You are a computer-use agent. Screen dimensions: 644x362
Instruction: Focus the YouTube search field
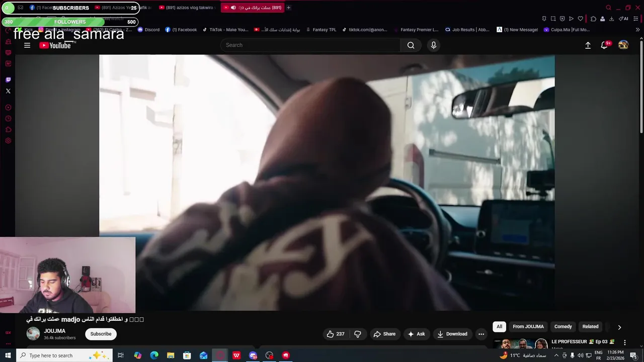tap(310, 45)
